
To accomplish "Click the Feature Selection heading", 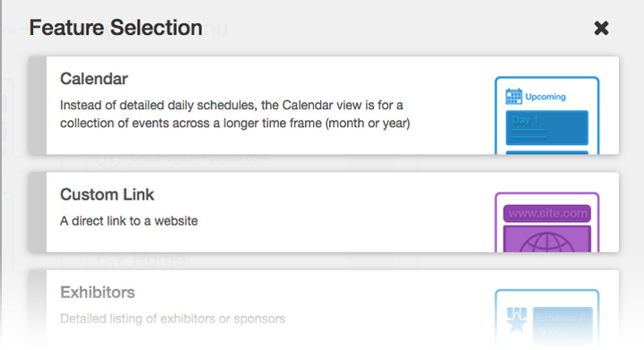I will pos(115,28).
